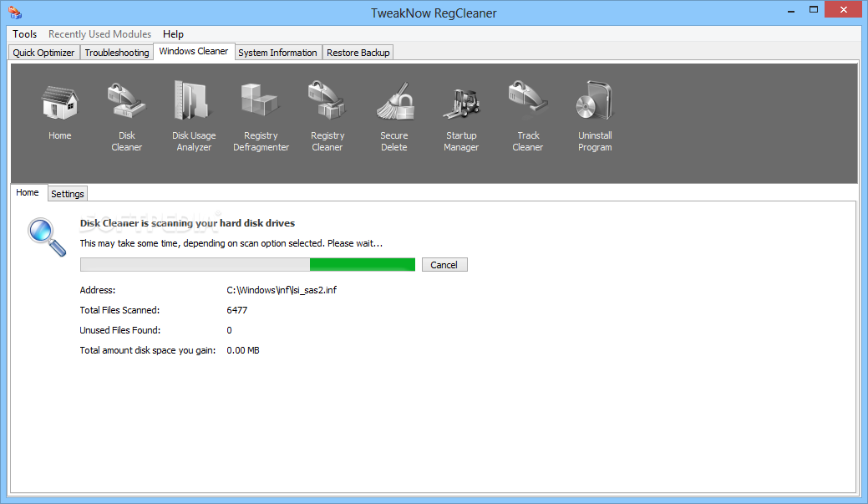
Task: Switch to the Quick Optimizer tab
Action: pyautogui.click(x=43, y=53)
